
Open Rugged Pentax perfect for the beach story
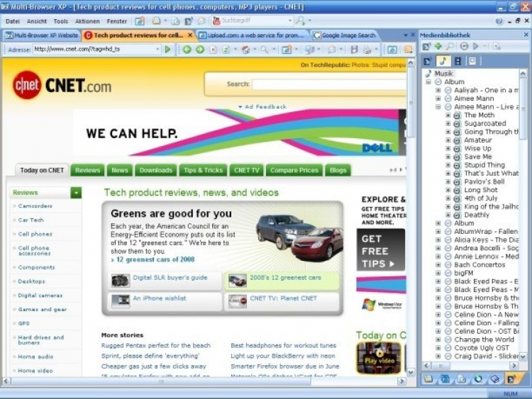(x=156, y=345)
